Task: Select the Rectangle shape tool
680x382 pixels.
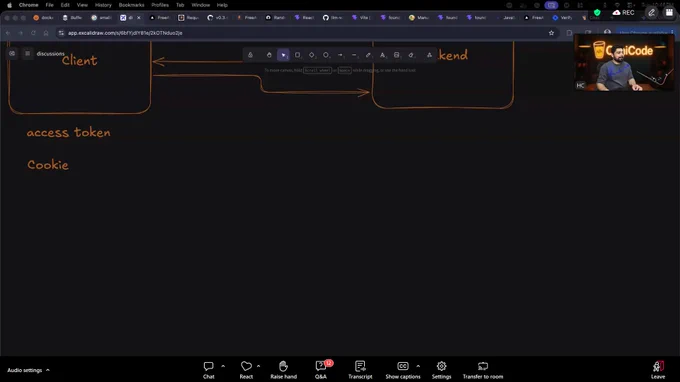Action: pyautogui.click(x=298, y=55)
